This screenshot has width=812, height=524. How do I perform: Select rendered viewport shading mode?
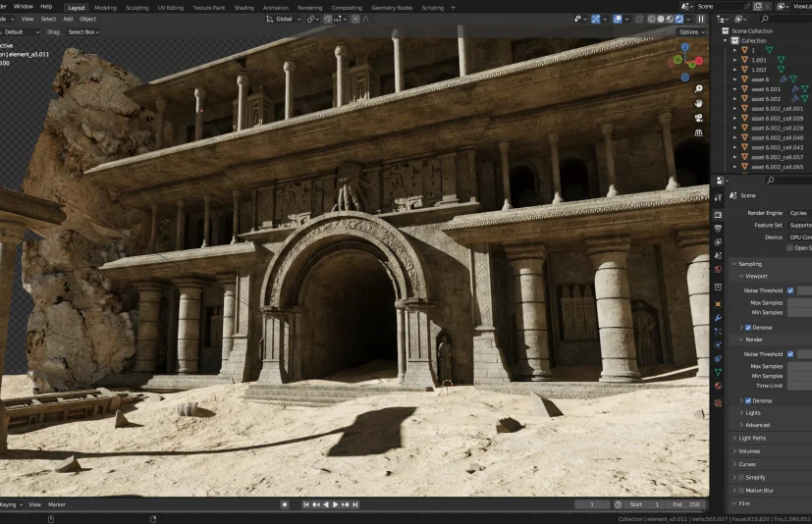[x=678, y=19]
